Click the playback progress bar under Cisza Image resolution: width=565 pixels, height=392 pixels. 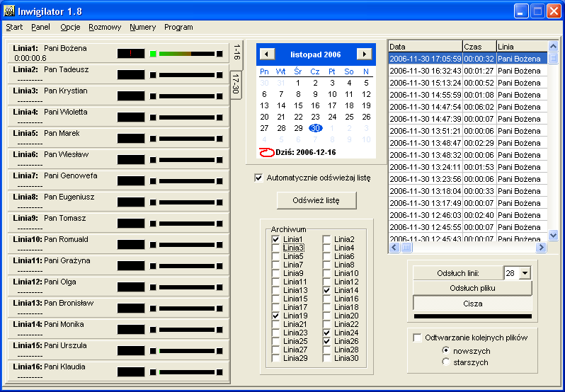[473, 316]
